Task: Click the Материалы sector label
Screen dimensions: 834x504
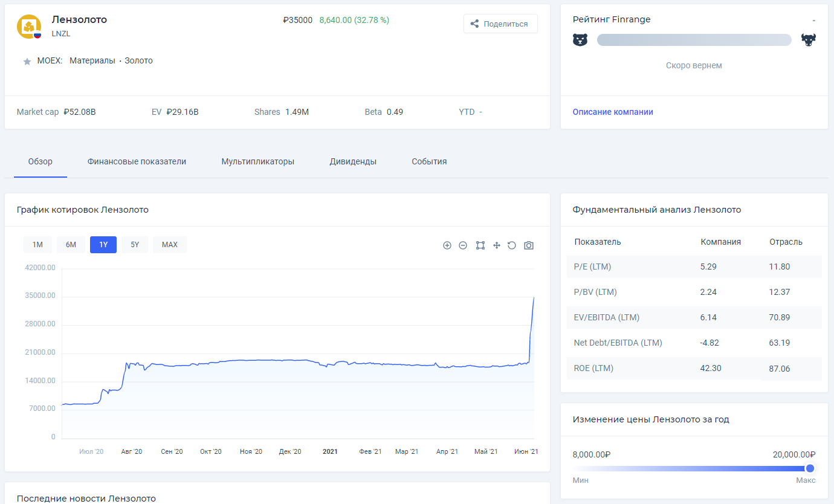Action: (92, 60)
